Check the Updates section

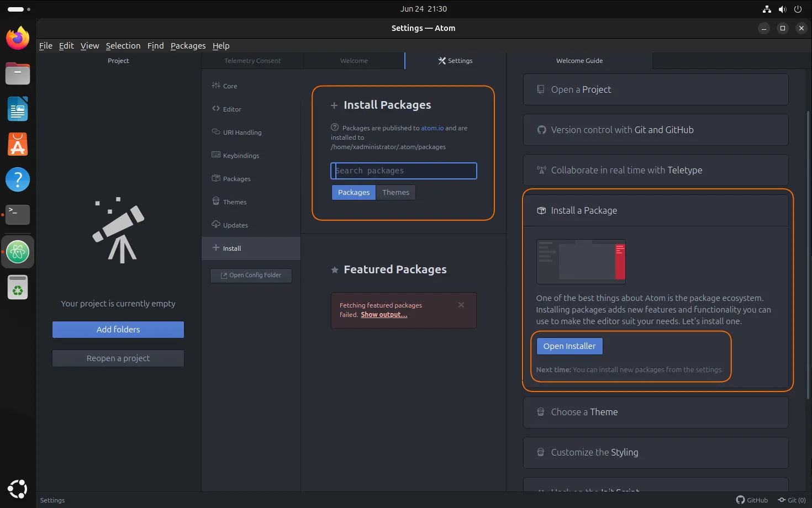point(251,225)
